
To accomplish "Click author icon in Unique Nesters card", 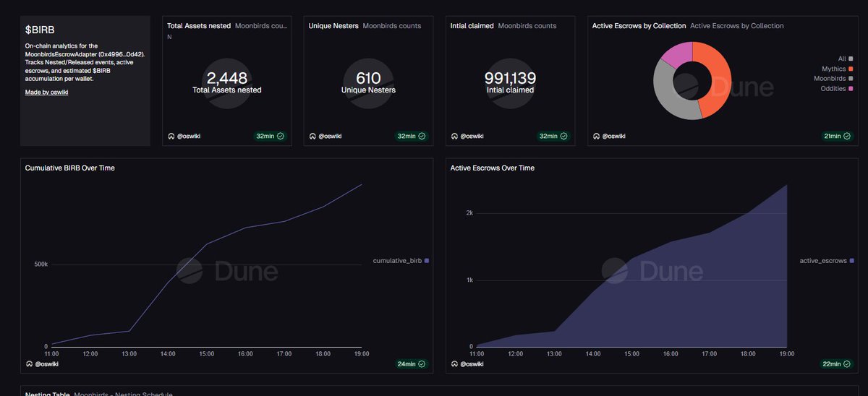I will pos(312,136).
